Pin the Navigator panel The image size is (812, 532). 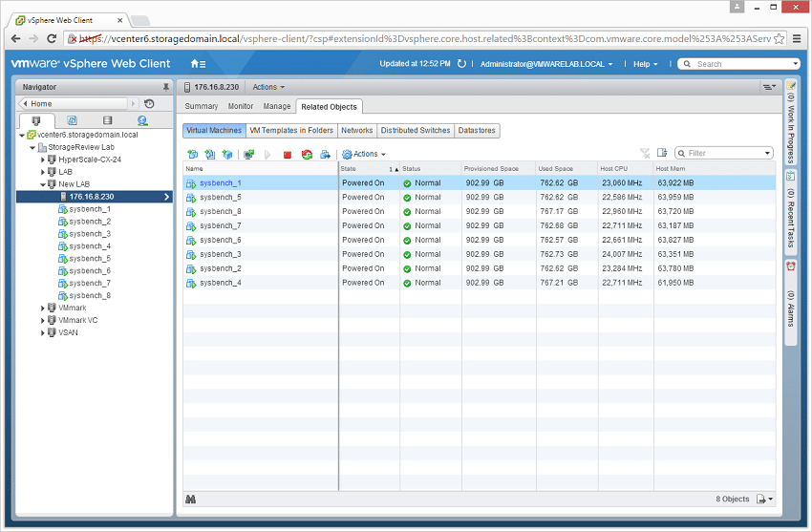[x=165, y=87]
